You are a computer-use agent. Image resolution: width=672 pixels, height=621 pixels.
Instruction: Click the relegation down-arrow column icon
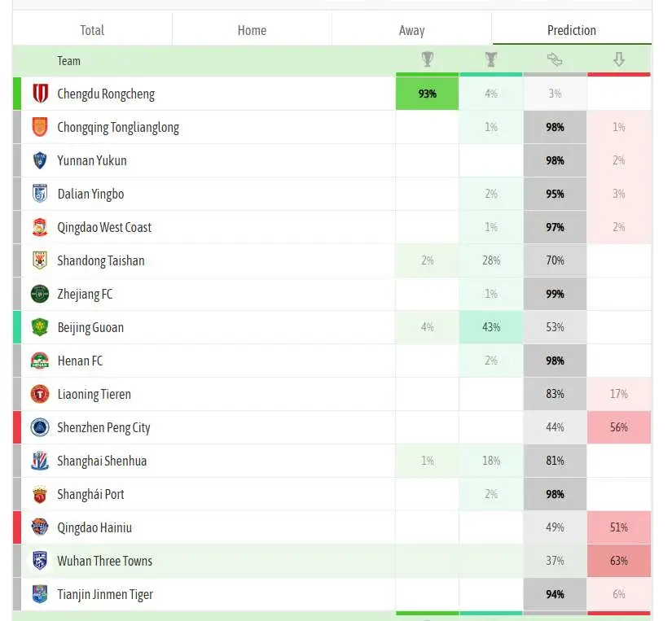[618, 59]
